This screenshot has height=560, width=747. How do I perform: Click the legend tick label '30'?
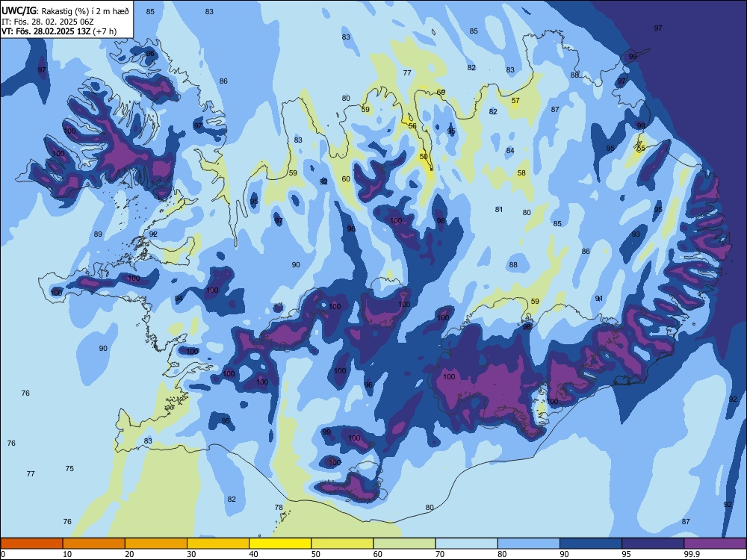(x=191, y=554)
